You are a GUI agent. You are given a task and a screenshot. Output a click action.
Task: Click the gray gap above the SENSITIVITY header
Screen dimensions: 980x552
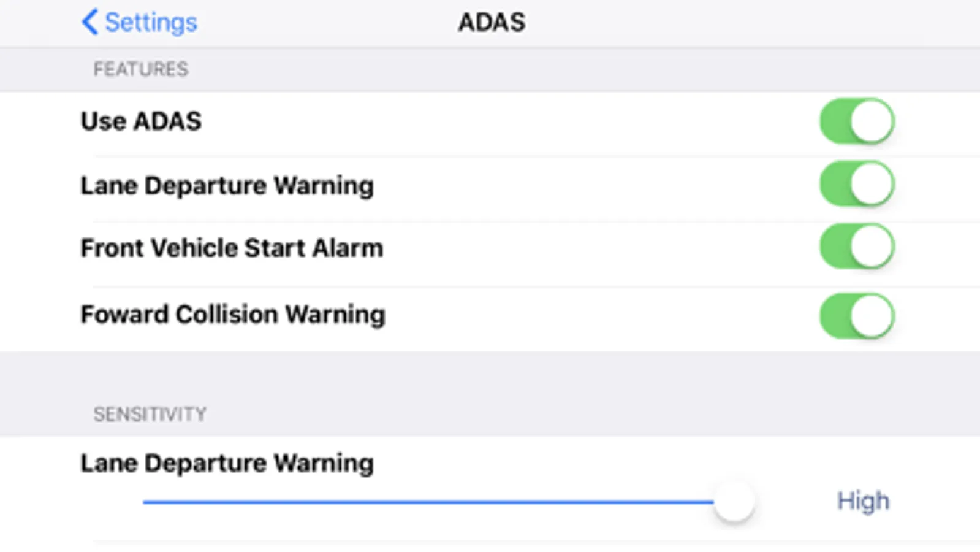pos(490,374)
